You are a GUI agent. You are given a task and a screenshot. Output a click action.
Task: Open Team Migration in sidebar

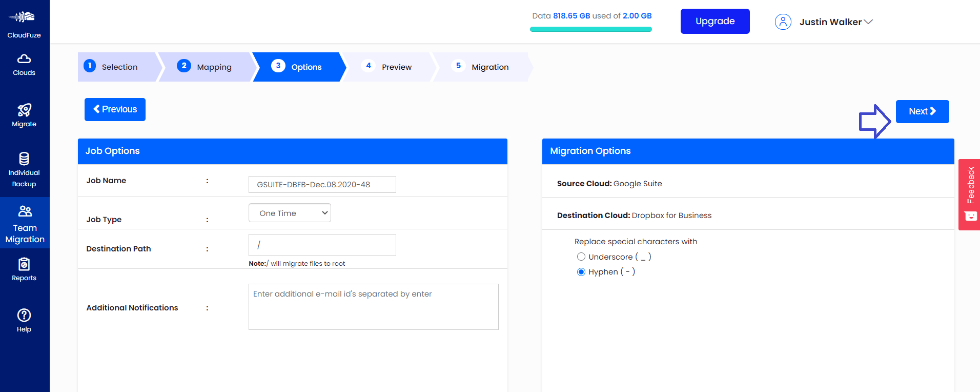coord(25,223)
